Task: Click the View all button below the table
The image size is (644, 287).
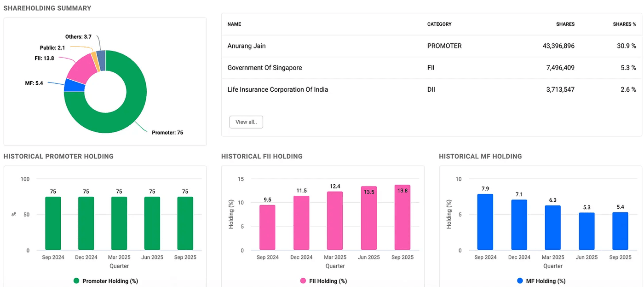Action: 246,122
